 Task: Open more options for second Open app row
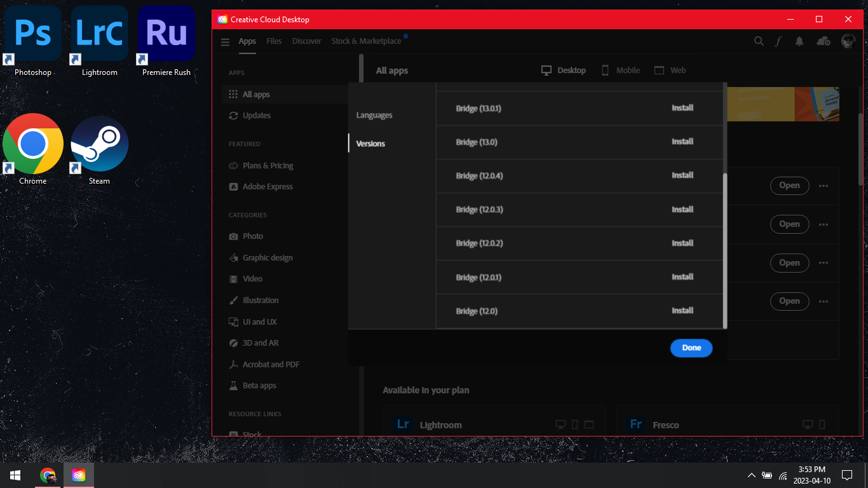tap(824, 224)
